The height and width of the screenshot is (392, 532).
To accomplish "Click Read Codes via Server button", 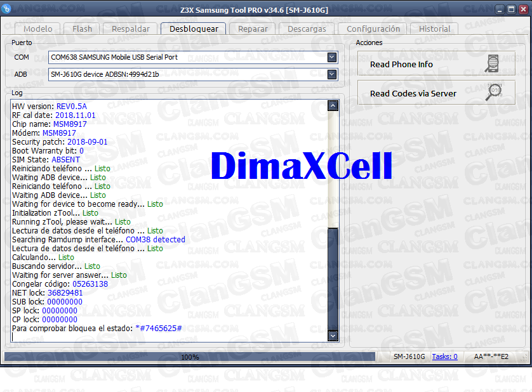I will [x=436, y=93].
